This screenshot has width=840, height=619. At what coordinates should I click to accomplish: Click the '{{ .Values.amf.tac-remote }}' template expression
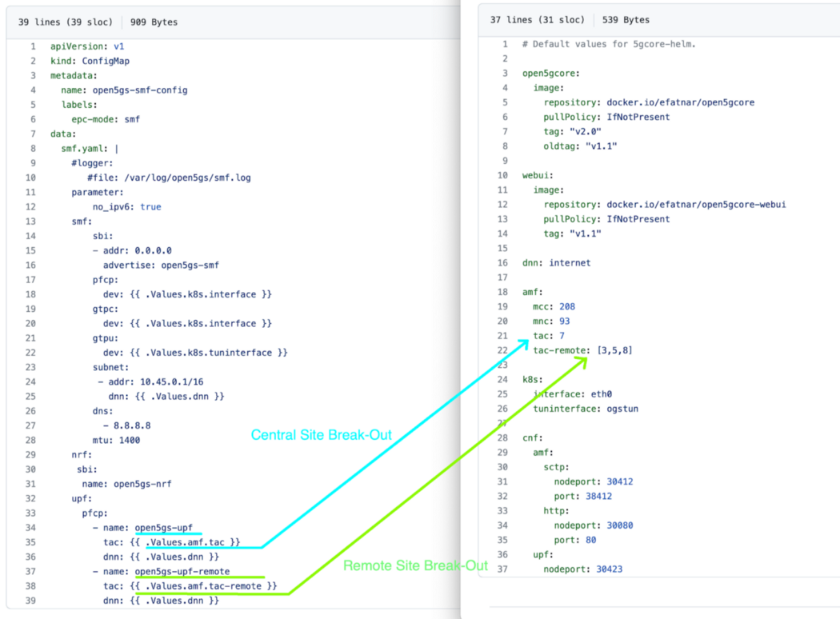pyautogui.click(x=206, y=586)
